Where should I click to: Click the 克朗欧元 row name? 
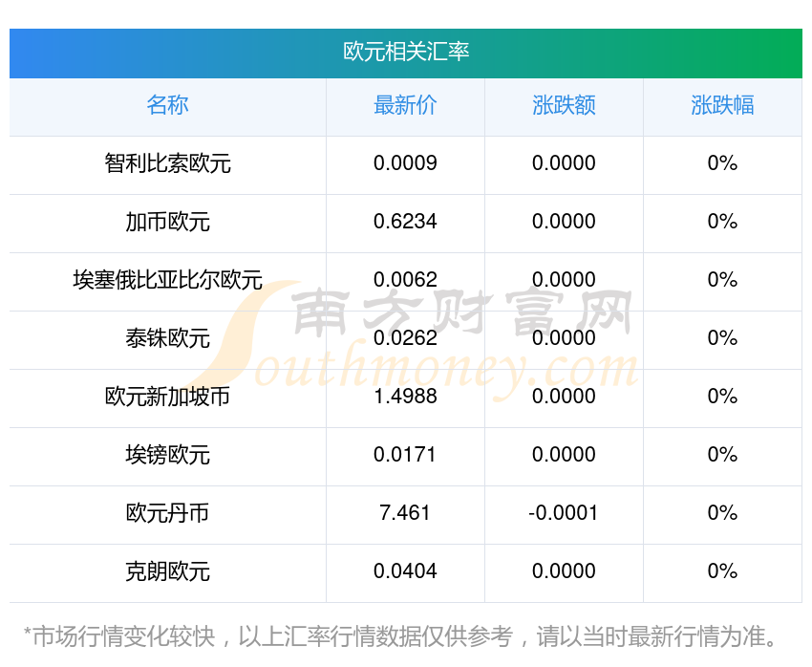coord(168,571)
